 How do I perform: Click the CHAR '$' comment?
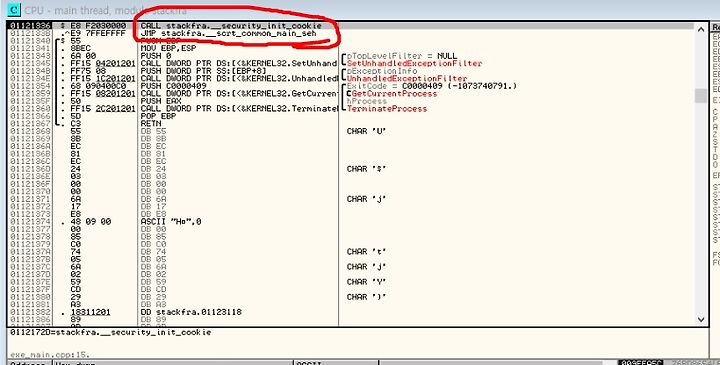point(366,169)
